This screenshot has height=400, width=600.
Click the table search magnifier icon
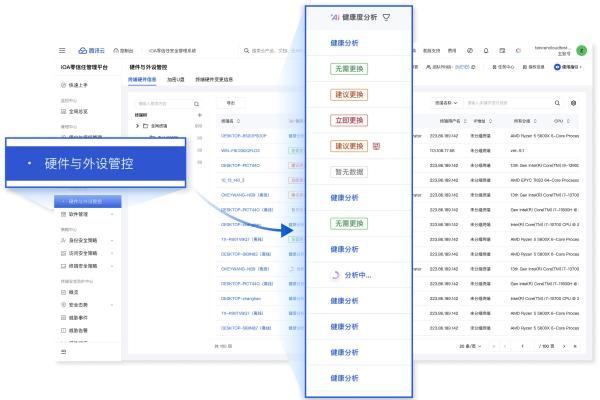(x=557, y=103)
